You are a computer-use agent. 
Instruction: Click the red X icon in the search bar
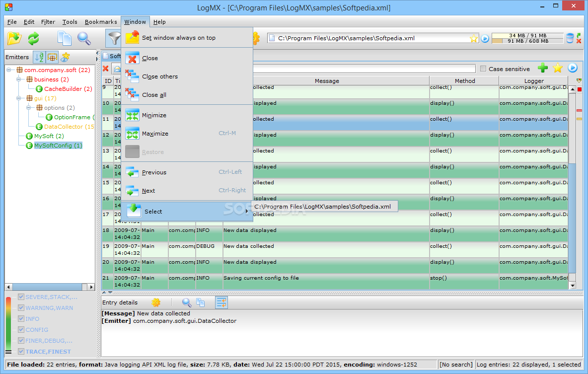[x=106, y=69]
